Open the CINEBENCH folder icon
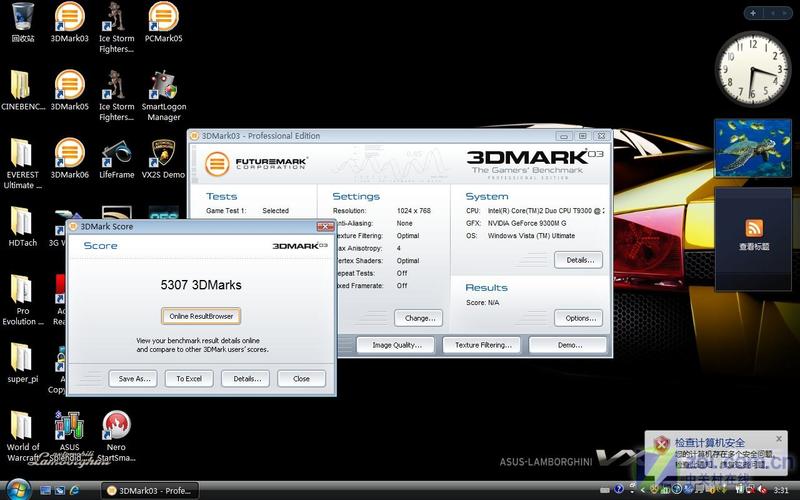 [22, 91]
